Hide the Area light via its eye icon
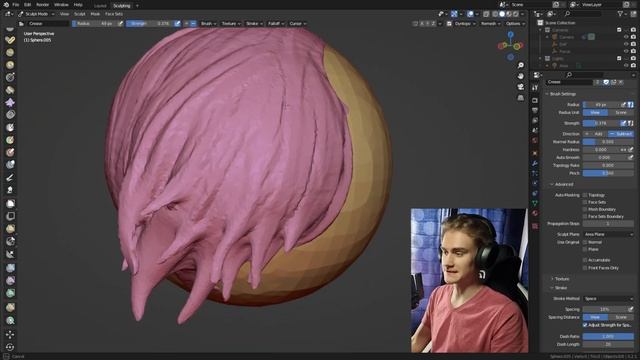640x360 pixels. [x=626, y=65]
